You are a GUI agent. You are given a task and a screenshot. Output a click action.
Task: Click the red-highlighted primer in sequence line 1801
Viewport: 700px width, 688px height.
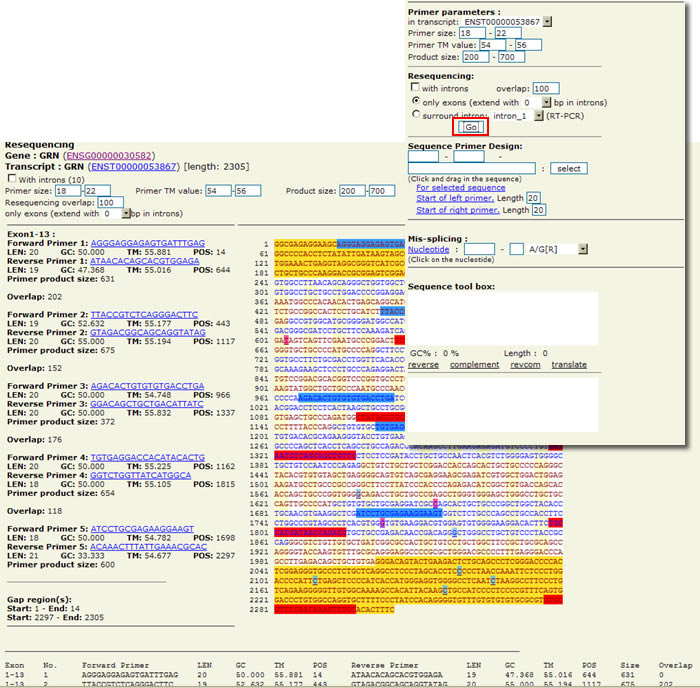pos(310,533)
